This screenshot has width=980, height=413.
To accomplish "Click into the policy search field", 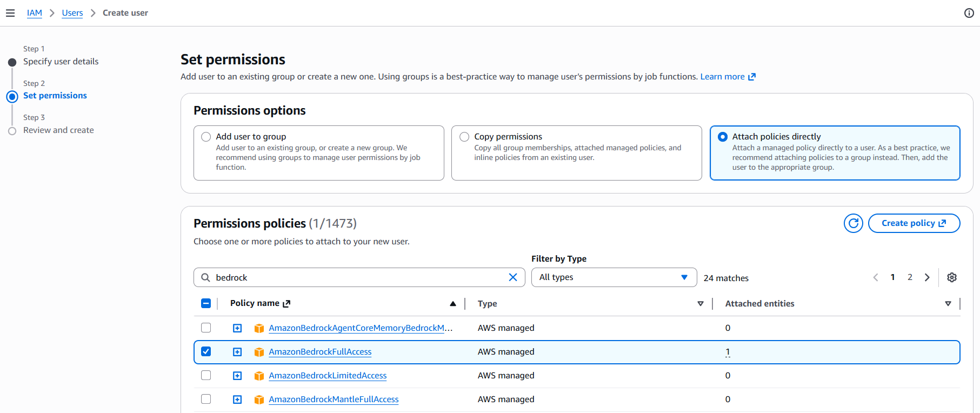I will click(357, 277).
